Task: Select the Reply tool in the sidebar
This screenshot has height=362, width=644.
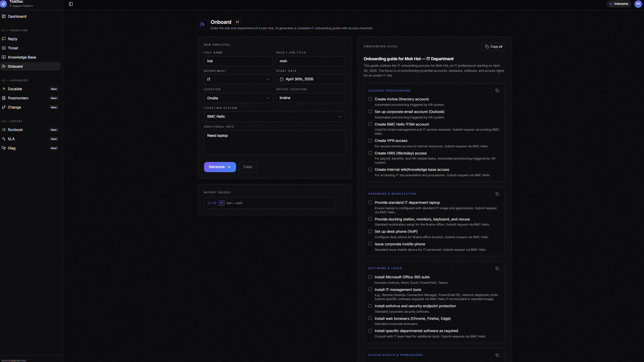Action: pos(13,39)
